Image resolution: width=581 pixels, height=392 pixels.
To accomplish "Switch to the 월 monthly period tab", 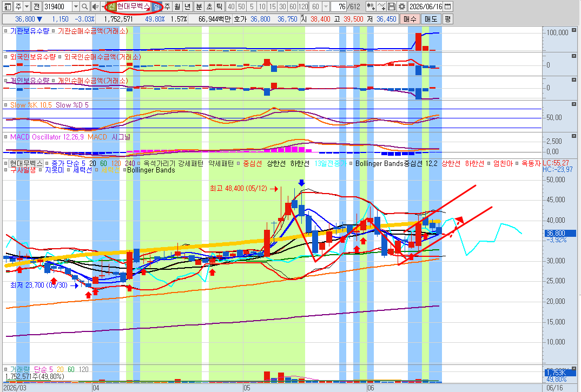I will [x=177, y=6].
